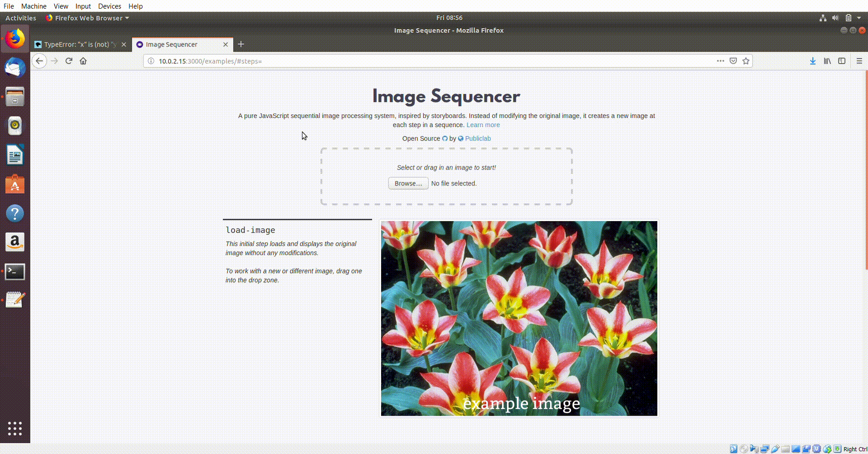Open the Files manager dock icon

click(x=15, y=96)
